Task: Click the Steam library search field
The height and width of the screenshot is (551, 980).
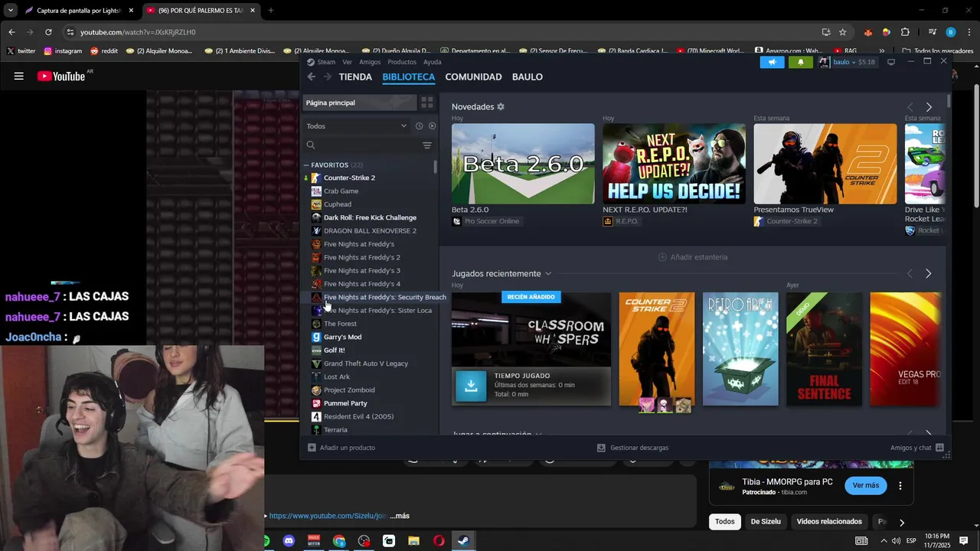Action: tap(361, 145)
